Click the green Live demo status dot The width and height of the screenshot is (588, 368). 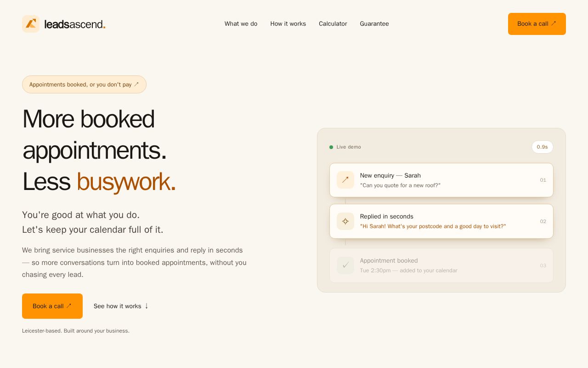331,147
